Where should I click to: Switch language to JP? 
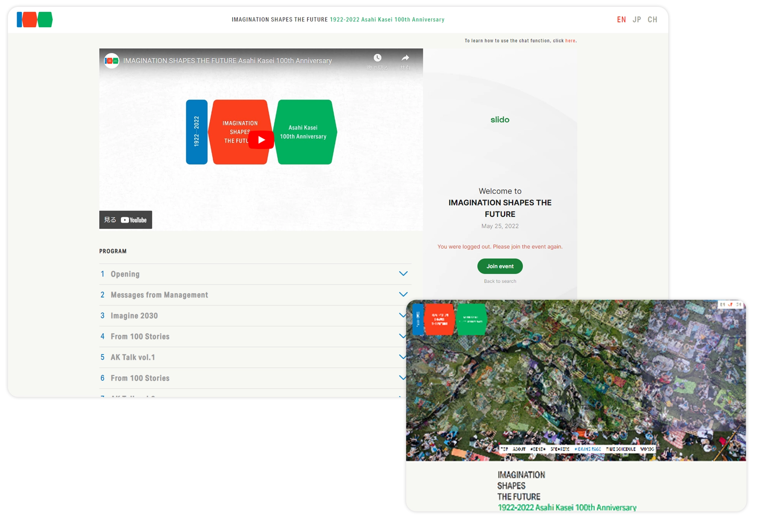pyautogui.click(x=637, y=19)
